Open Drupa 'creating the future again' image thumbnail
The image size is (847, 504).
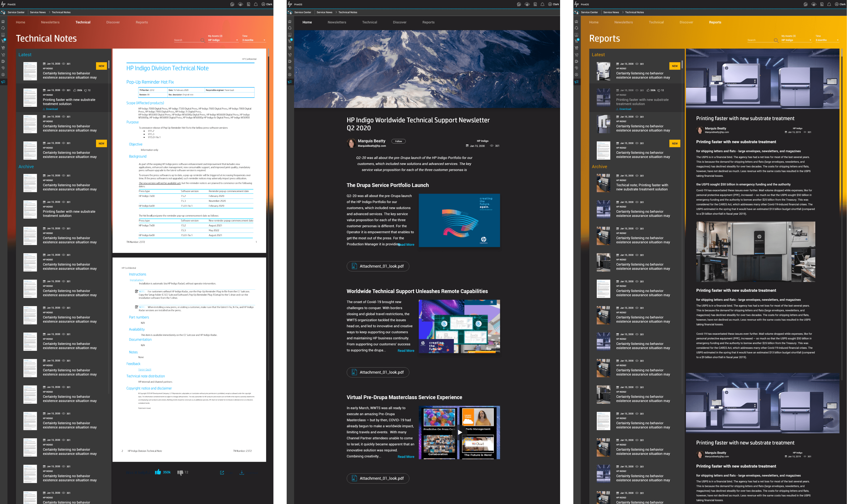[459, 220]
